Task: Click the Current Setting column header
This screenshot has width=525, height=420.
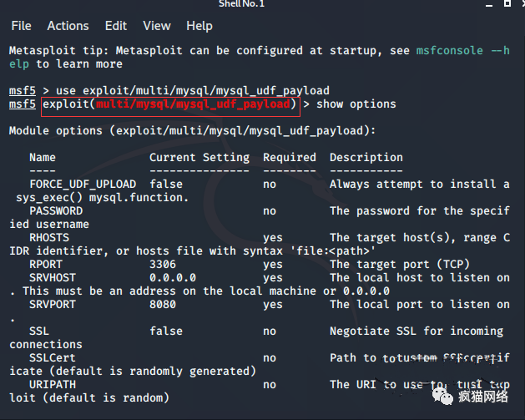Action: point(199,158)
